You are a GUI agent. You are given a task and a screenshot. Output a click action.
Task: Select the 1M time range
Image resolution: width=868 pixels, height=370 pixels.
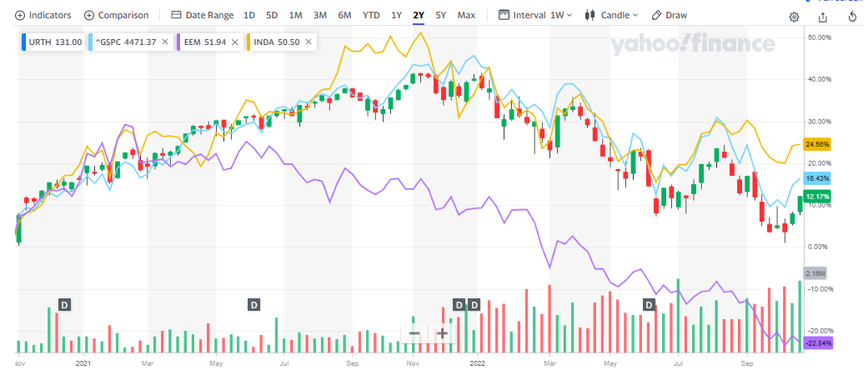click(296, 15)
